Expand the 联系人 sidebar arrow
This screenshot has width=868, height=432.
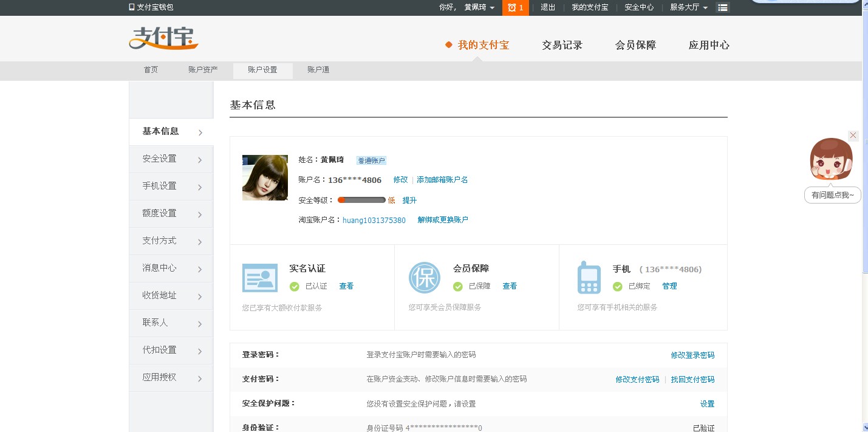coord(200,324)
